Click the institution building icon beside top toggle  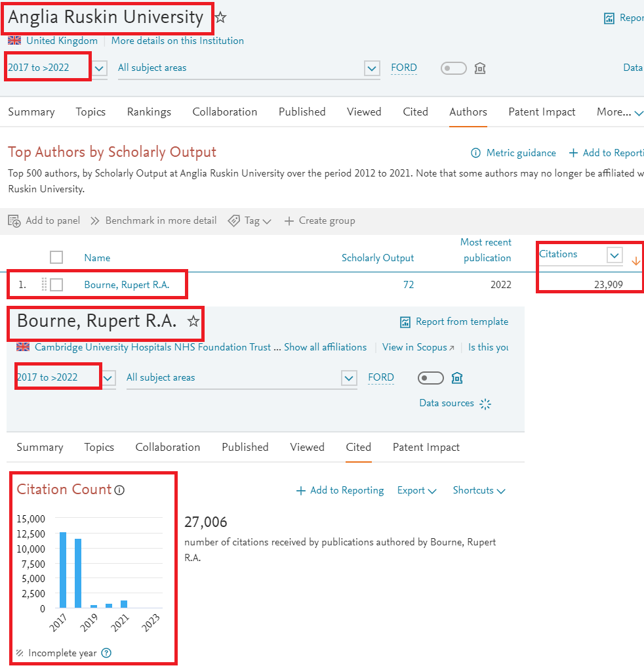point(480,68)
